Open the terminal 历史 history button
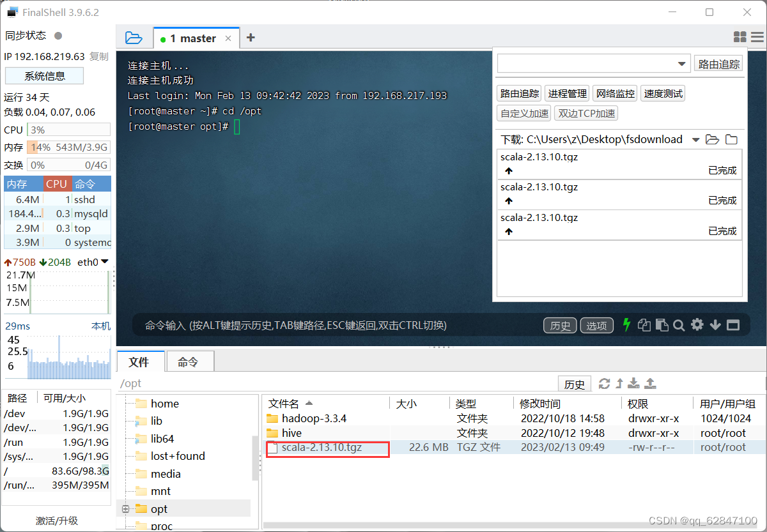The height and width of the screenshot is (532, 767). point(560,326)
